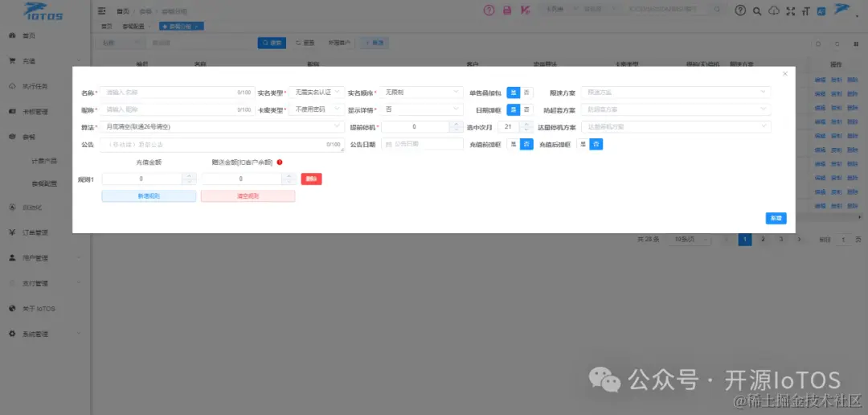Click the pink question-mark help icon
Image resolution: width=868 pixels, height=415 pixels.
coord(489,10)
